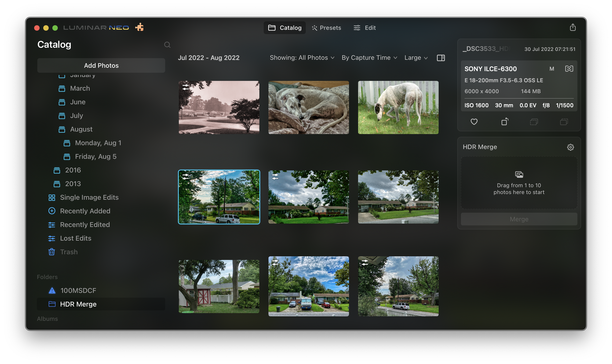Switch to the Presets tab
612x364 pixels.
pos(326,28)
